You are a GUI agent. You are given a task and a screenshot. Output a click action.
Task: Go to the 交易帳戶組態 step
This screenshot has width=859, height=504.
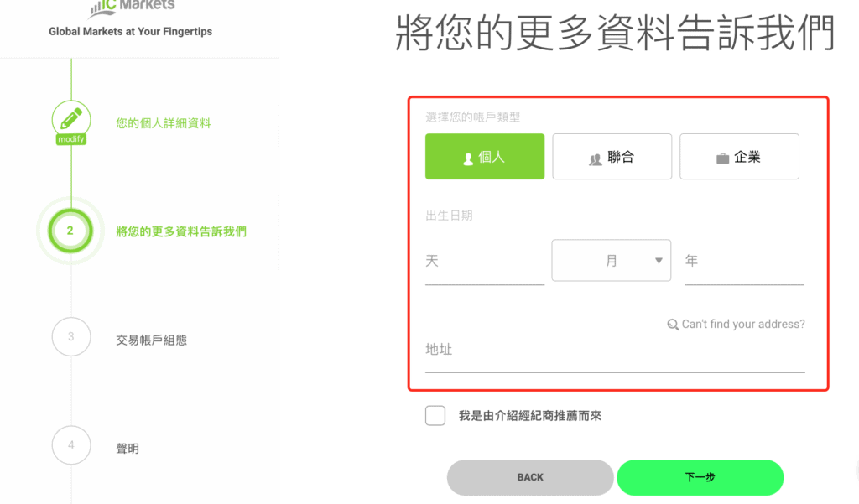click(x=152, y=340)
